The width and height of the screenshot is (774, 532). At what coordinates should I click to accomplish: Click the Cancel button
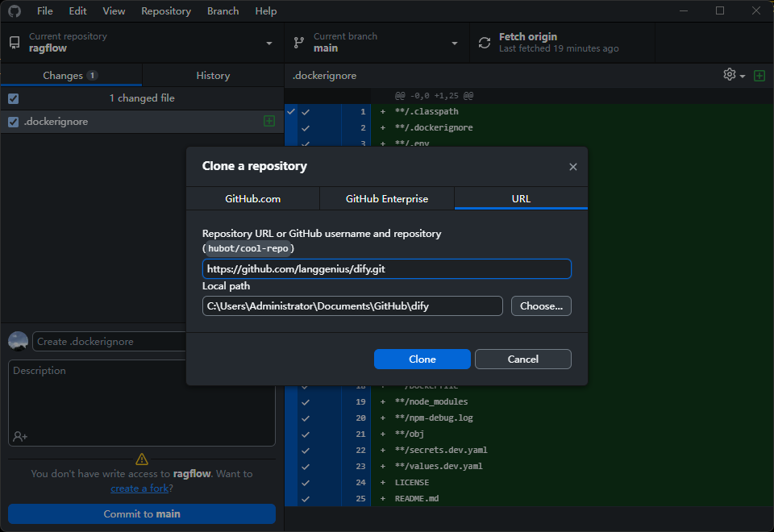tap(522, 359)
